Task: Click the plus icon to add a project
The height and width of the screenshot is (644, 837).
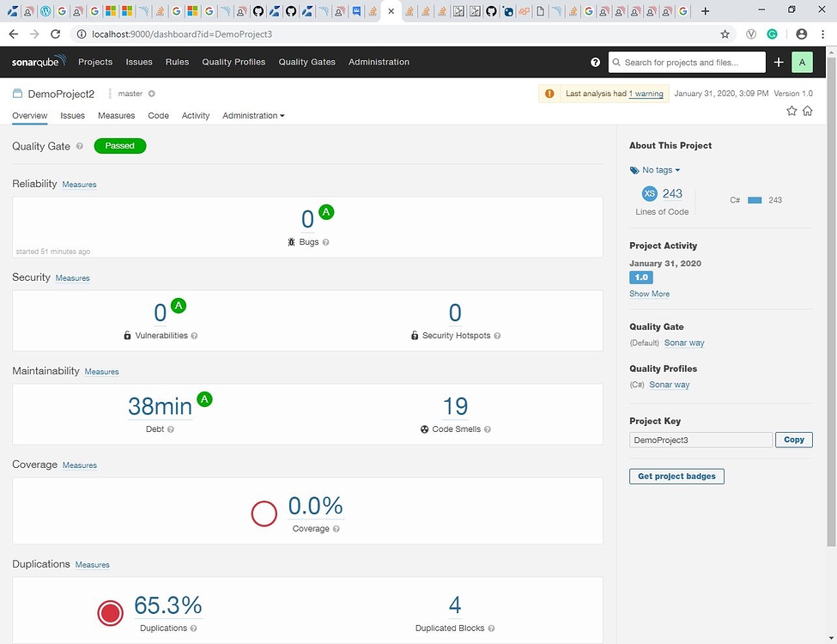Action: [778, 62]
